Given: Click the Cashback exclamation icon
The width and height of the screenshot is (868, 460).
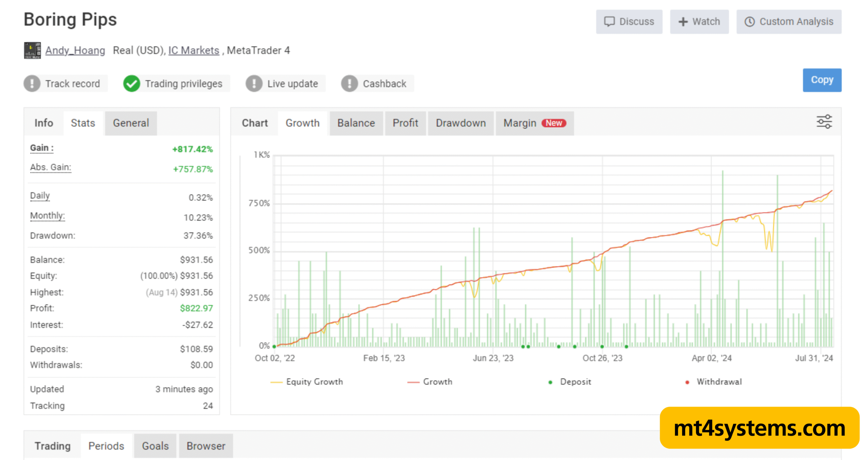Looking at the screenshot, I should click(350, 83).
